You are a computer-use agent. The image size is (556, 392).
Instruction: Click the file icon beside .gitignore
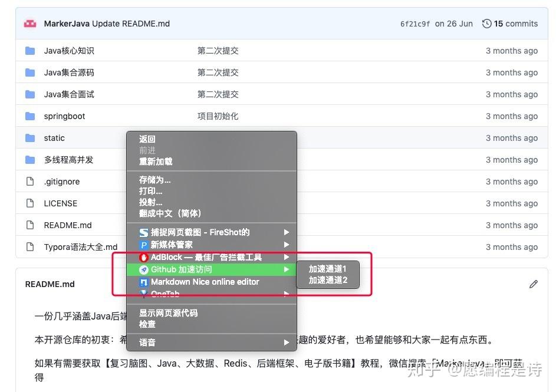pyautogui.click(x=30, y=182)
